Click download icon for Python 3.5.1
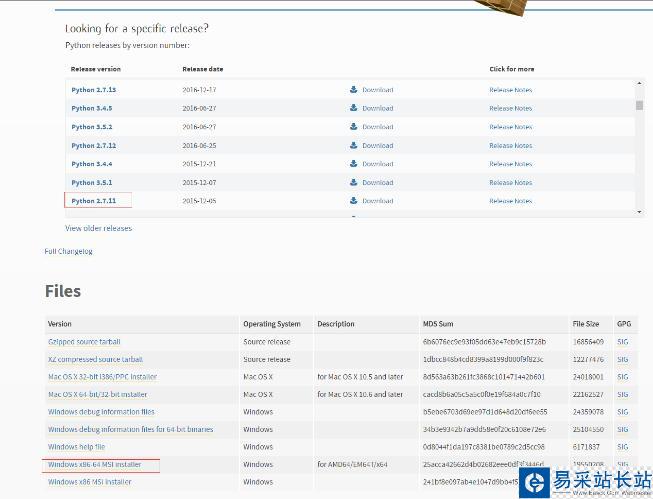 tap(354, 182)
